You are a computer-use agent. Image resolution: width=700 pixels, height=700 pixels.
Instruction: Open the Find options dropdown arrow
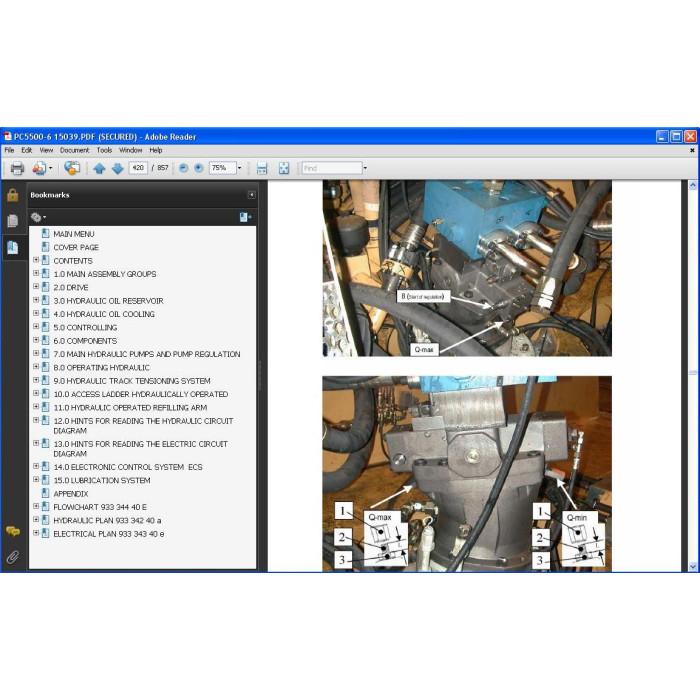coord(365,168)
